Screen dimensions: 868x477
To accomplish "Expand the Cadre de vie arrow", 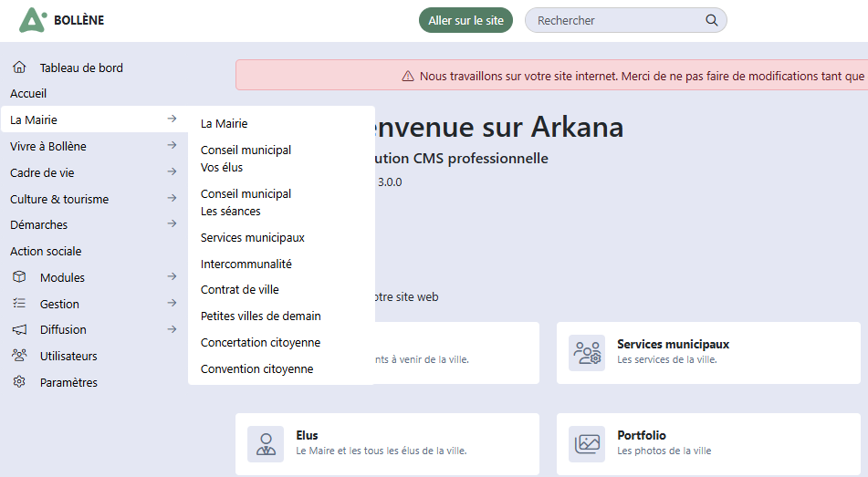I will tap(173, 171).
